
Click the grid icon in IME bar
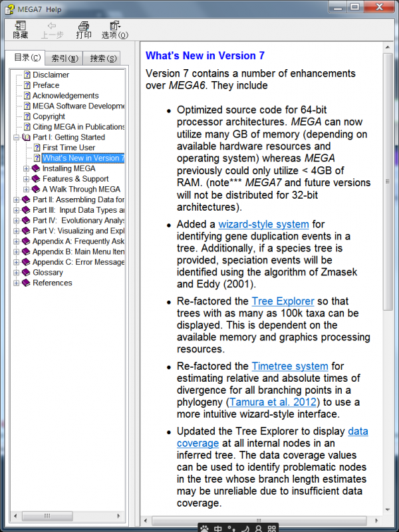click(272, 528)
